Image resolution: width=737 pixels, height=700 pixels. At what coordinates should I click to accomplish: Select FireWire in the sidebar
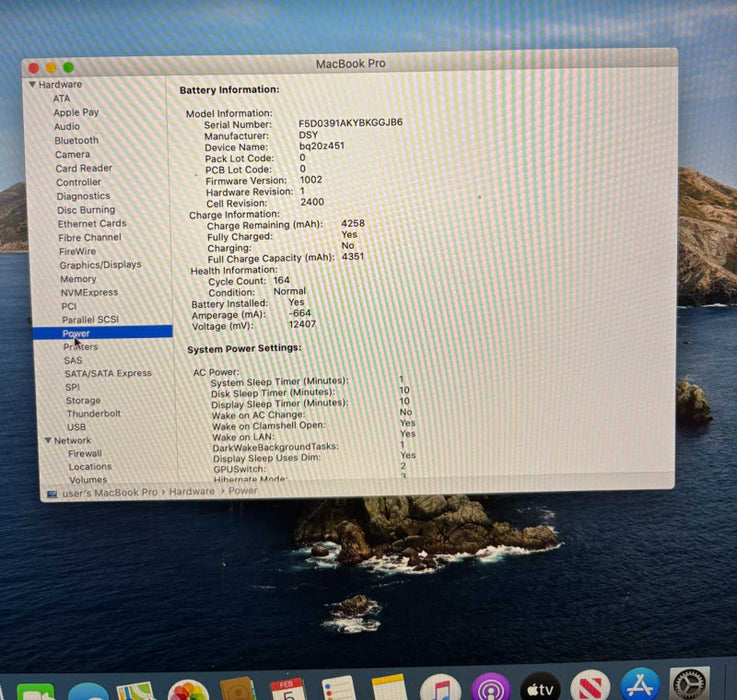[78, 251]
